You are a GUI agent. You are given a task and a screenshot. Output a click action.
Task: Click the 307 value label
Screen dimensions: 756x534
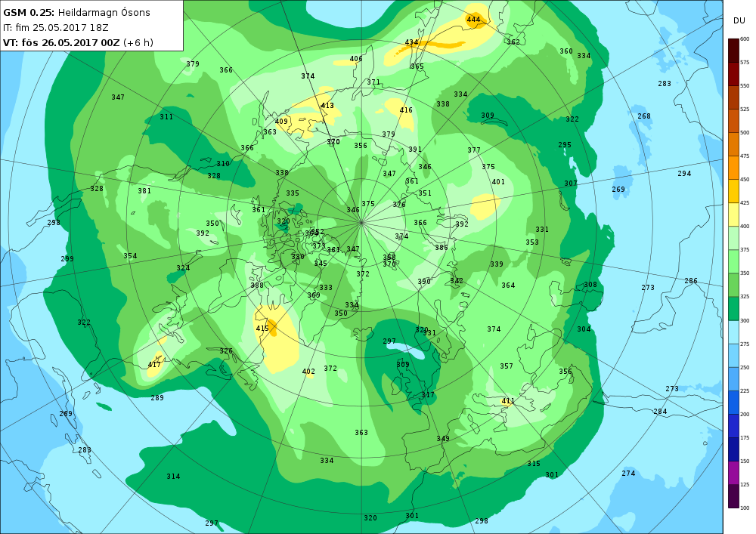point(571,184)
